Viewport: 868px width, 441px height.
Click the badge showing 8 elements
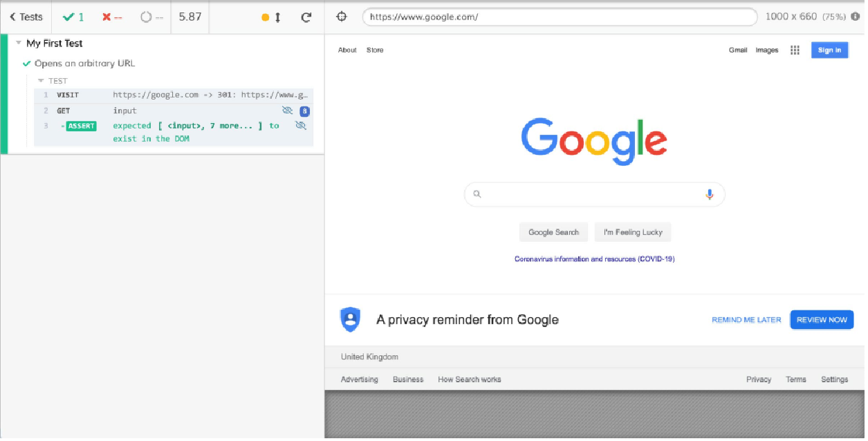point(304,111)
